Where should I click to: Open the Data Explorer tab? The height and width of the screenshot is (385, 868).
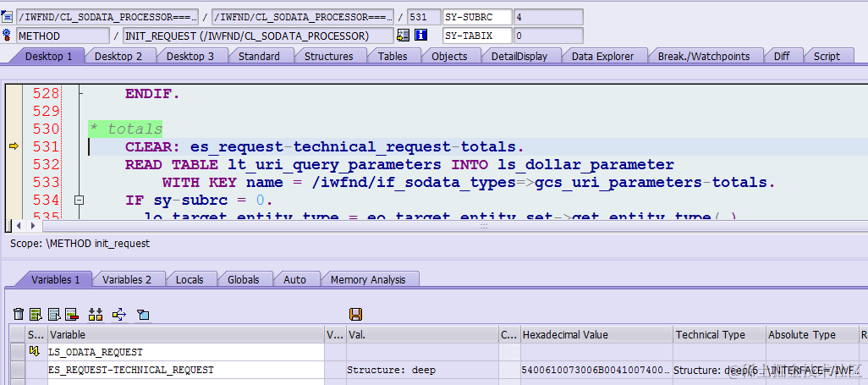click(x=602, y=56)
